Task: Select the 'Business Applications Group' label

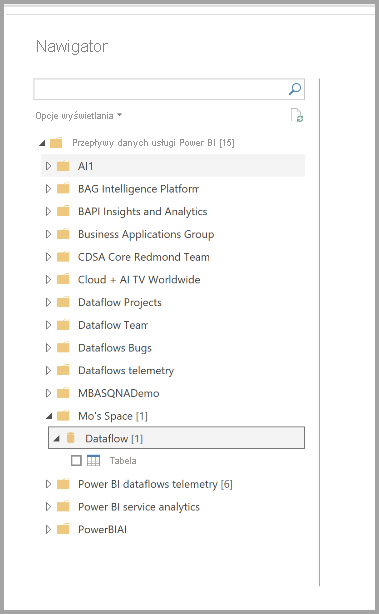Action: [x=146, y=234]
